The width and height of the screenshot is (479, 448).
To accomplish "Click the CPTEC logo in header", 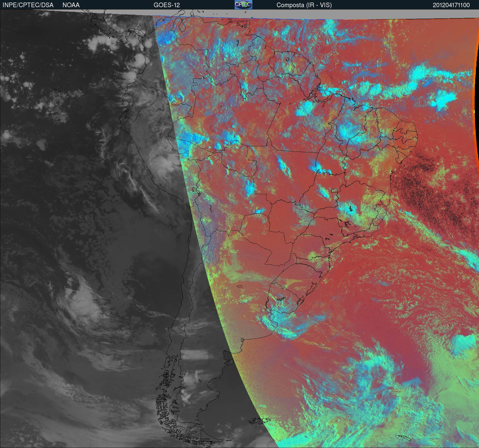I will coord(243,5).
